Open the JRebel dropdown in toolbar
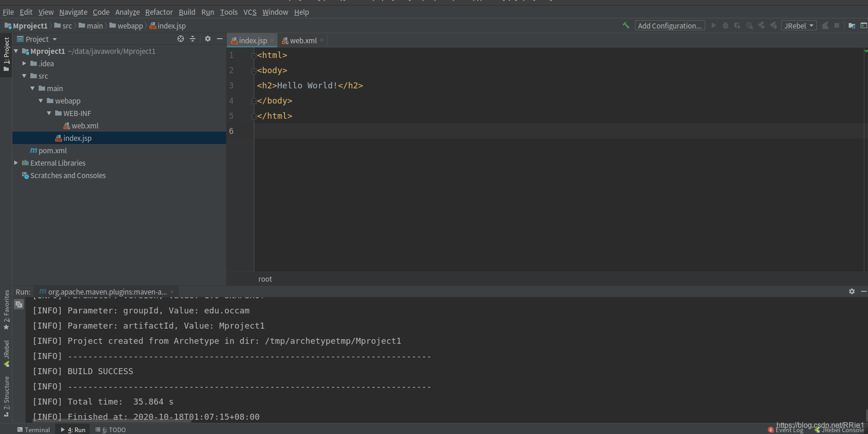 pyautogui.click(x=799, y=26)
